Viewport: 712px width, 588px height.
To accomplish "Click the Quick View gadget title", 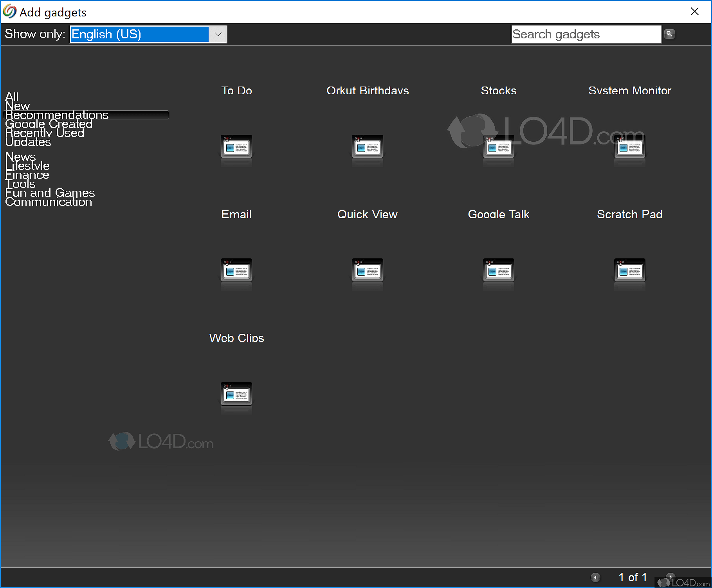I will tap(368, 214).
